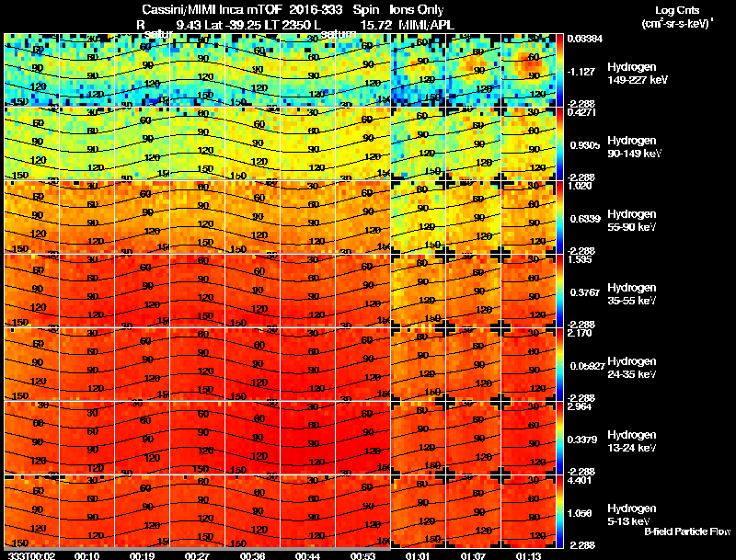Viewport: 736px width, 560px height.
Task: Open the 149-227 keV image panel above 01:13
Action: tap(528, 70)
